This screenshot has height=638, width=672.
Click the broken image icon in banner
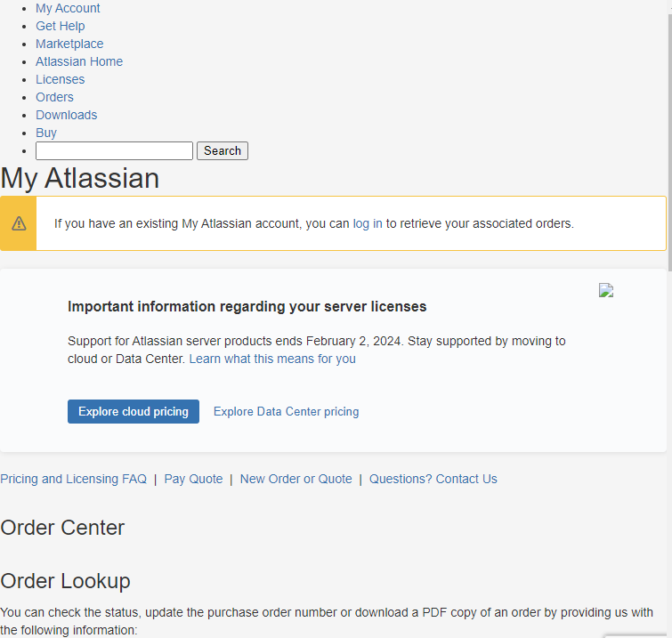click(606, 290)
